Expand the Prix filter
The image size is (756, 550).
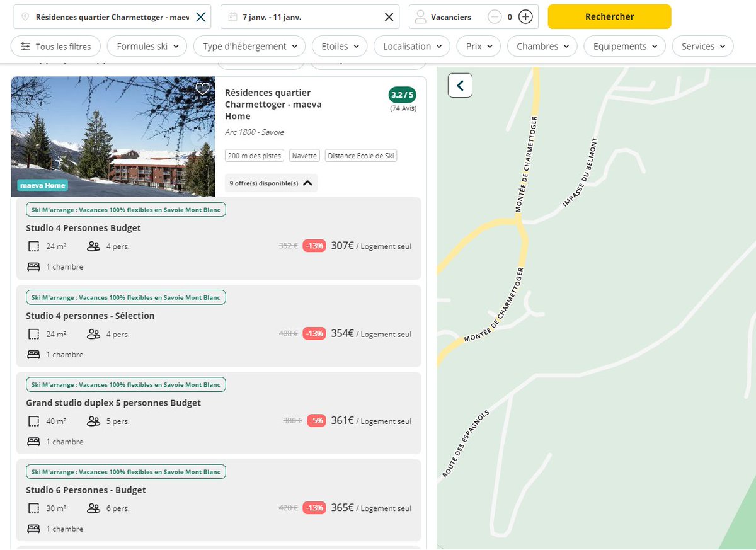point(479,46)
